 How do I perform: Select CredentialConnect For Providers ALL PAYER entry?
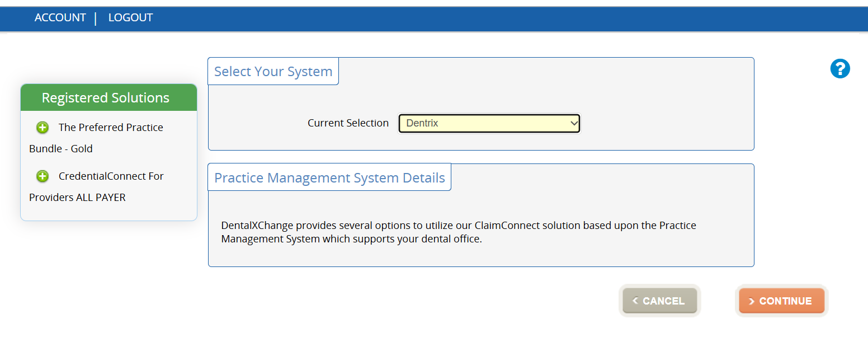pos(111,176)
